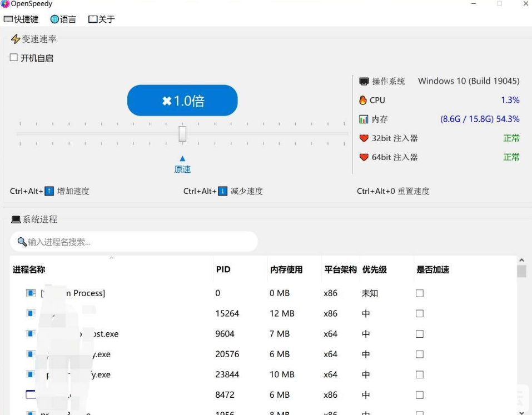532x415 pixels.
Task: Minimize the OpenSpeedy window
Action: [x=474, y=4]
